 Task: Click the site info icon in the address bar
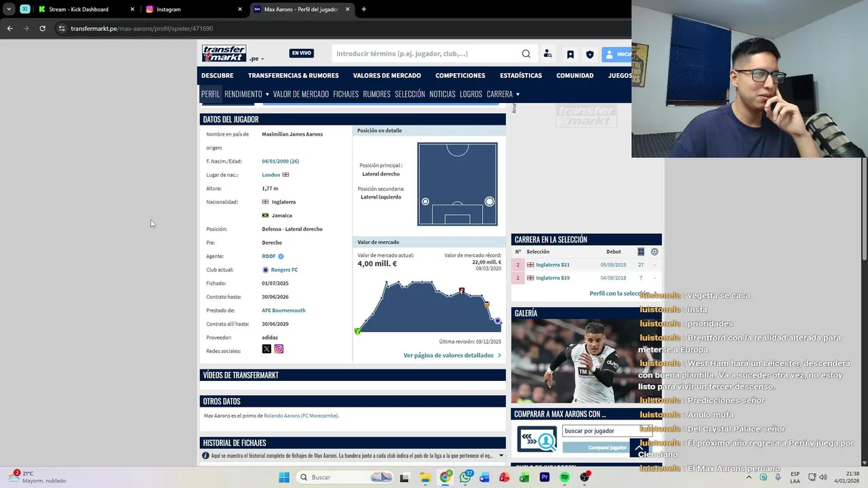62,28
